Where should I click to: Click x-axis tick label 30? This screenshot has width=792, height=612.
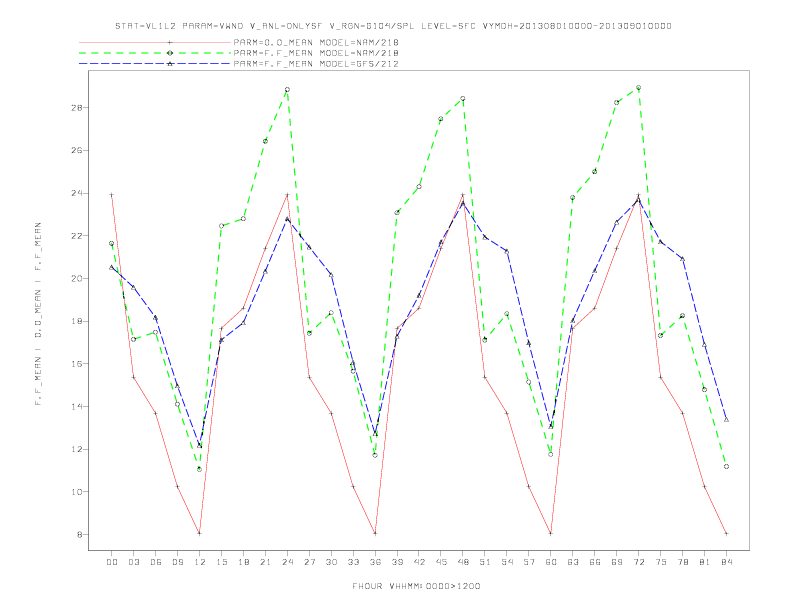(331, 562)
